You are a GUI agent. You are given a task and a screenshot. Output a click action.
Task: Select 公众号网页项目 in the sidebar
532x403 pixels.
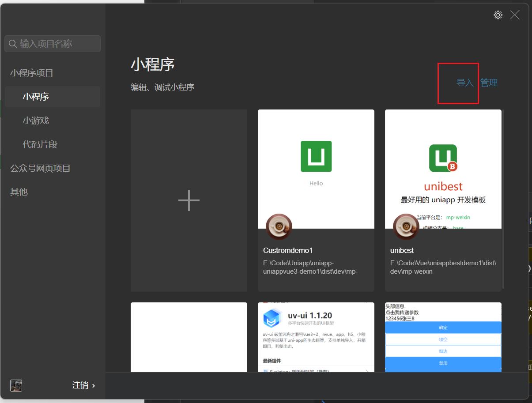tap(40, 168)
